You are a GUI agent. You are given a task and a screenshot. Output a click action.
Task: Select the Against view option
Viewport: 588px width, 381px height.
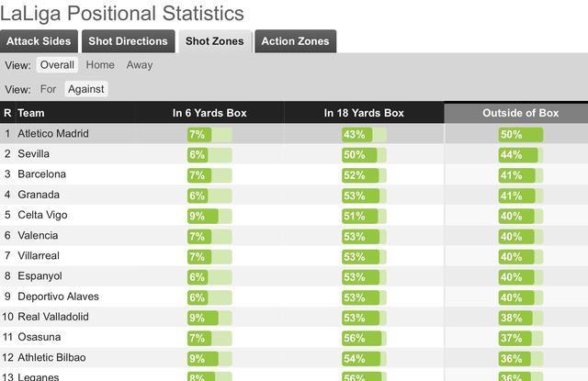(86, 89)
